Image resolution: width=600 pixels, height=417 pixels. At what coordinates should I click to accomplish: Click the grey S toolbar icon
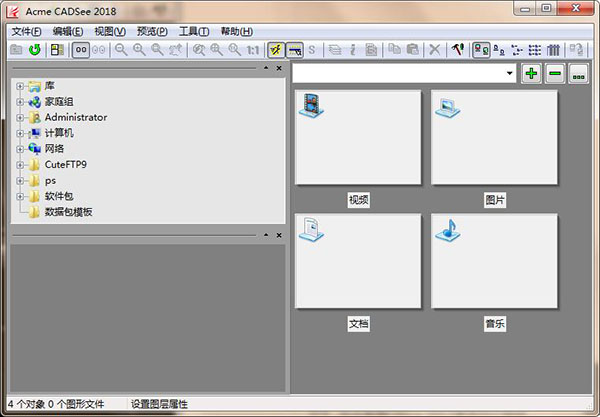(312, 50)
